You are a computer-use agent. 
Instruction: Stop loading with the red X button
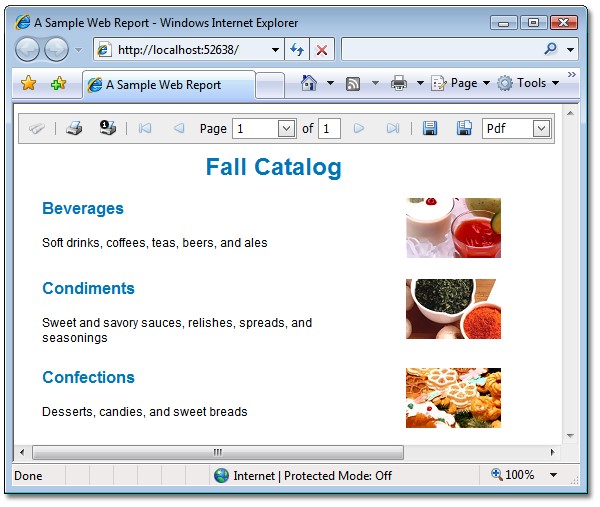coord(322,49)
